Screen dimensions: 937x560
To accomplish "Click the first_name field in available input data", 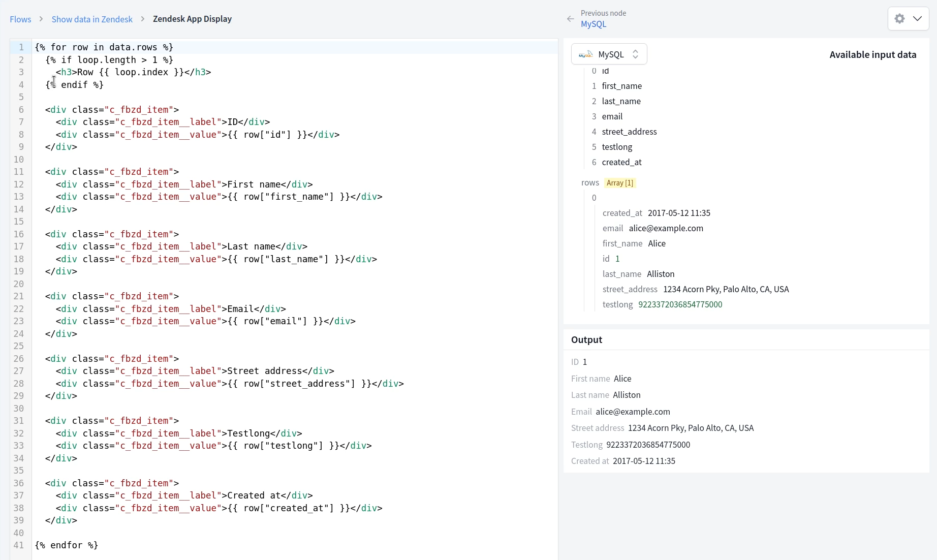I will point(621,86).
